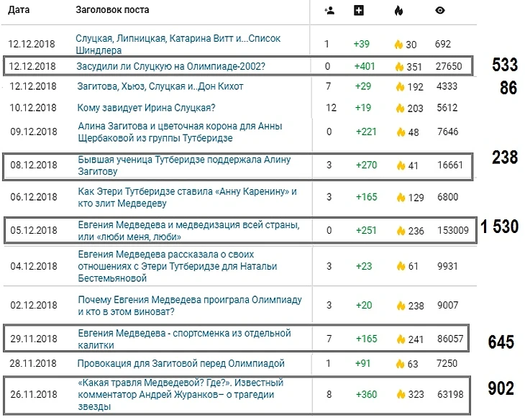Open post «Кому завидует Ирина Слуцкая?»

147,108
